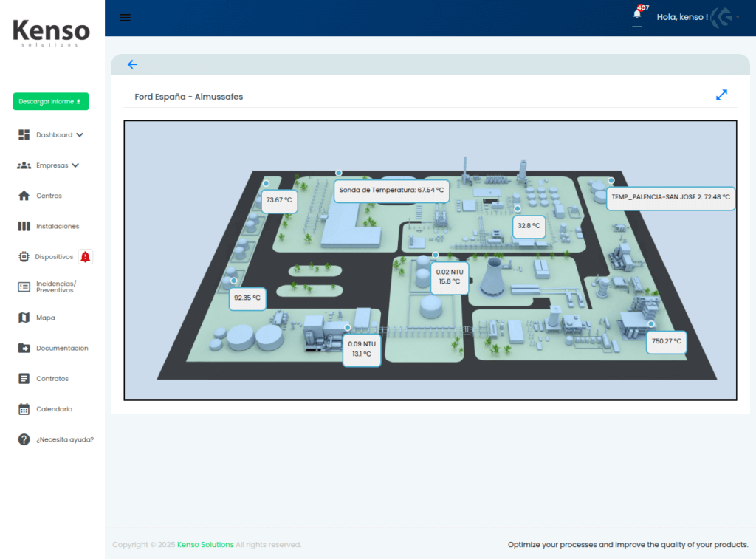This screenshot has height=559, width=756.
Task: Click the Instalaciones columns icon
Action: pyautogui.click(x=24, y=226)
